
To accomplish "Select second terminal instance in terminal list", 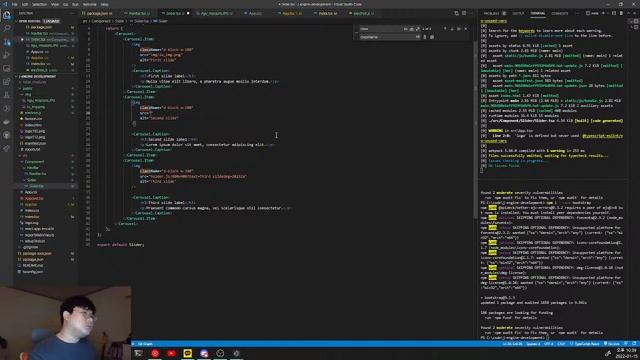I will click(x=636, y=27).
